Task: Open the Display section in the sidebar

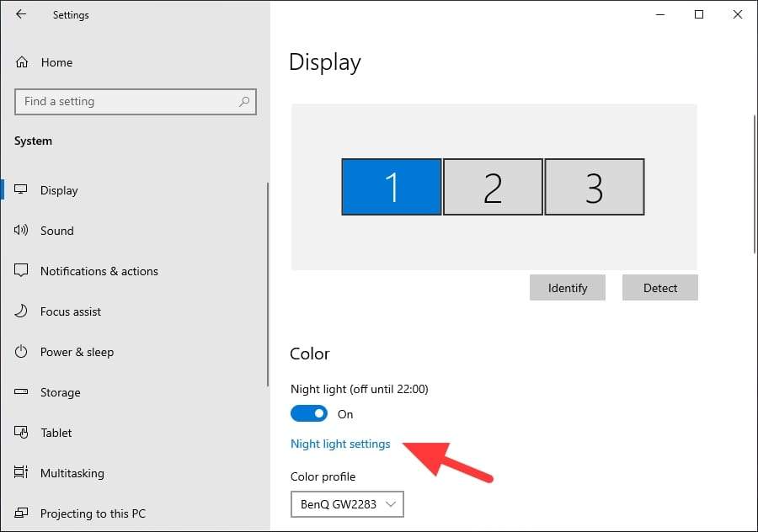Action: [x=58, y=190]
